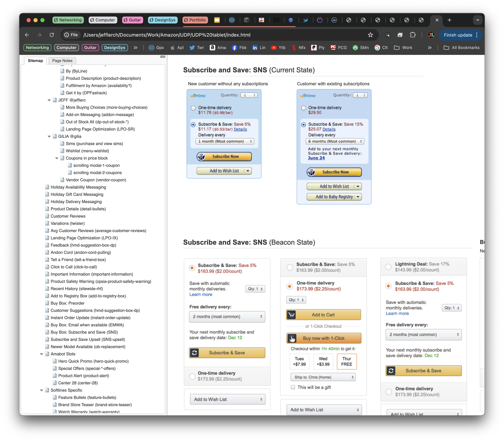This screenshot has height=441, width=504.
Task: Bookmark this page with the star icon
Action: click(x=370, y=35)
